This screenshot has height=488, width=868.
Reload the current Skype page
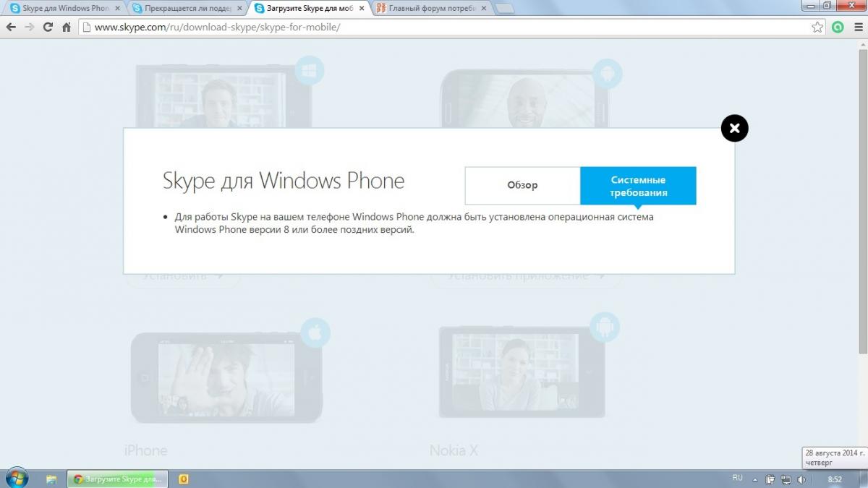[48, 27]
